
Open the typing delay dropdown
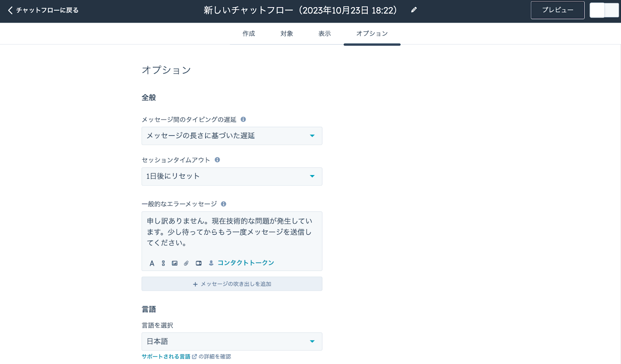pos(232,136)
